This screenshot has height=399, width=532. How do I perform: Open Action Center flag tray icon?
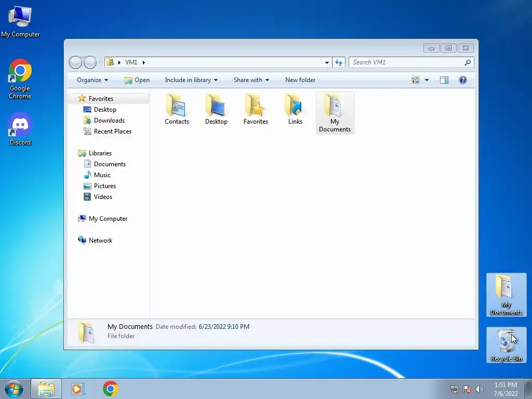tap(467, 389)
